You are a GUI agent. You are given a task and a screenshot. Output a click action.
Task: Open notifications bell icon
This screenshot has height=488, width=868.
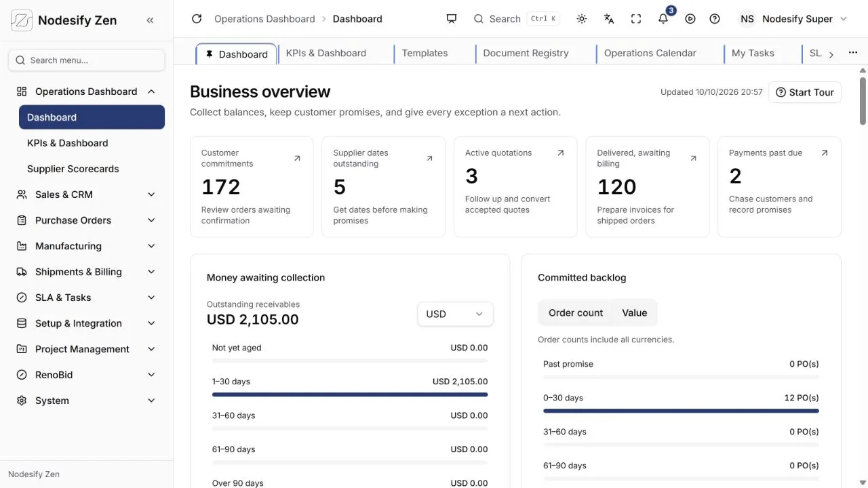pyautogui.click(x=663, y=19)
